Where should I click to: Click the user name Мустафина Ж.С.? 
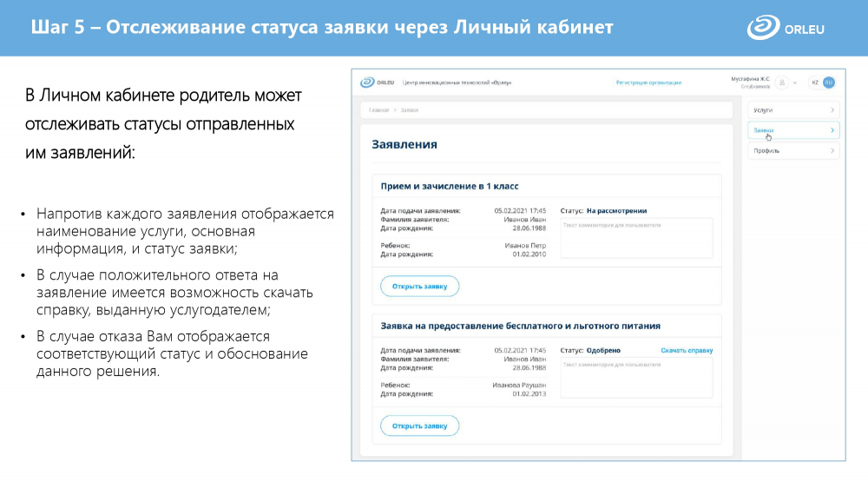[750, 79]
